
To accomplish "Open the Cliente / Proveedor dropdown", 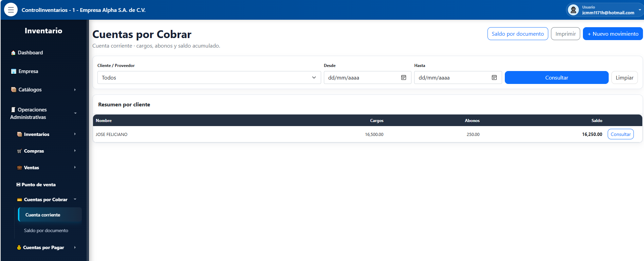I will [x=209, y=77].
